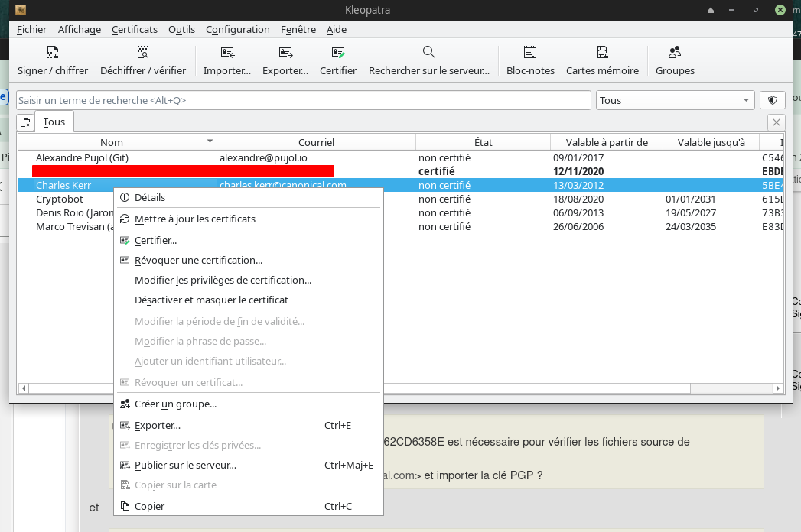Image resolution: width=801 pixels, height=532 pixels.
Task: Choose Mettre à jour les certificats
Action: pos(249,219)
